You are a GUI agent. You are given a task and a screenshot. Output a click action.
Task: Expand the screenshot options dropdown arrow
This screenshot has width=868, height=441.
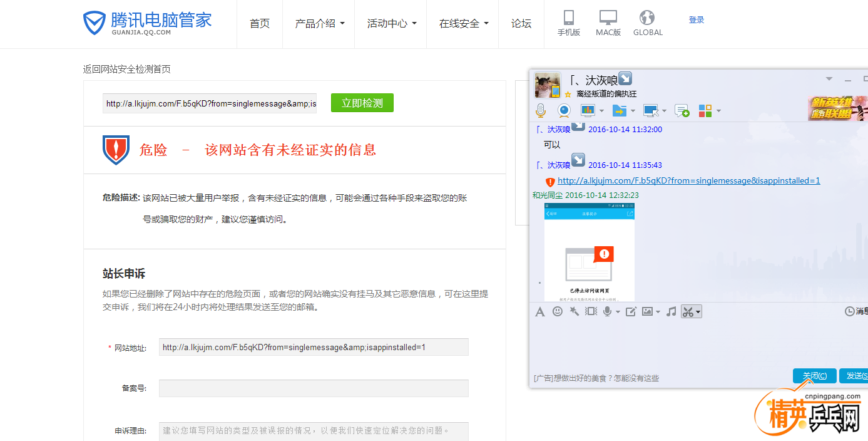point(698,311)
